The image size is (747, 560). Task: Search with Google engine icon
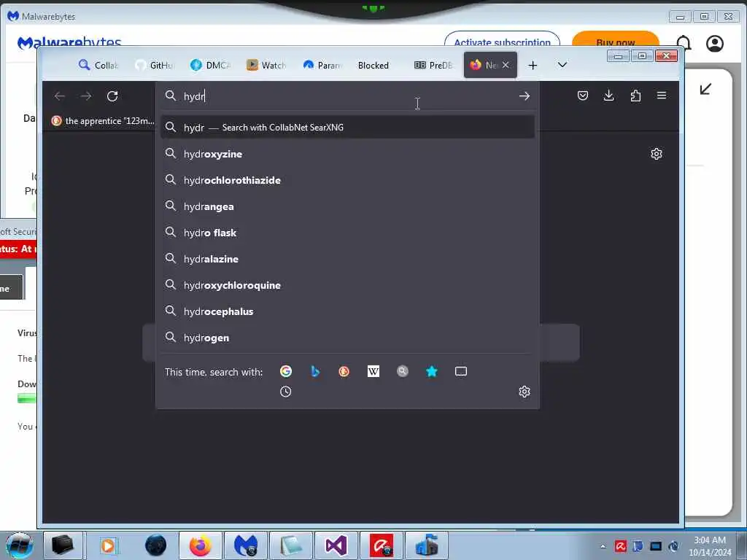pos(286,371)
